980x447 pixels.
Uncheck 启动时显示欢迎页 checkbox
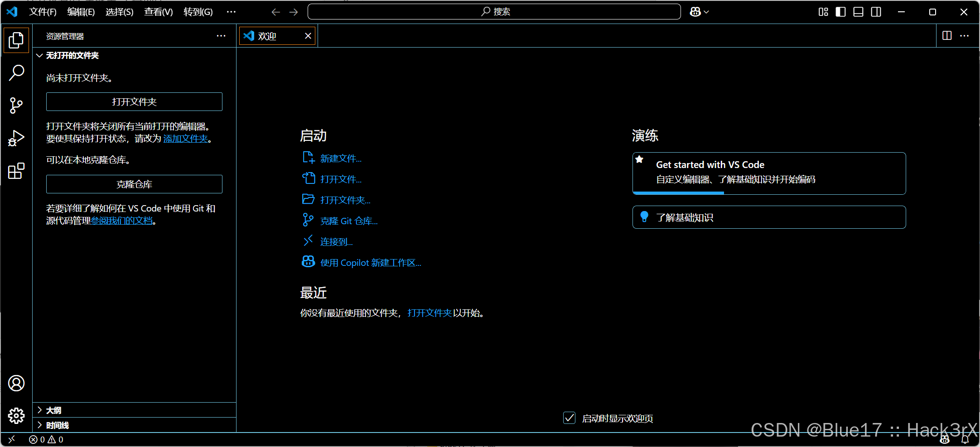point(569,418)
